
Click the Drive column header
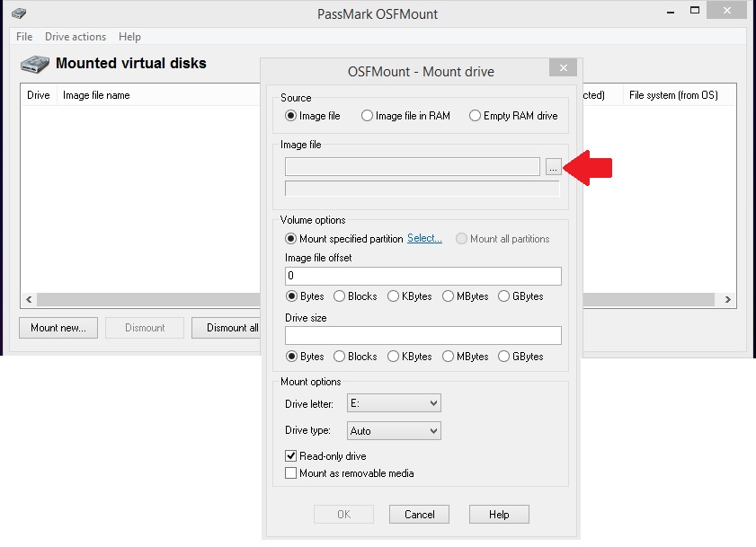(x=39, y=95)
